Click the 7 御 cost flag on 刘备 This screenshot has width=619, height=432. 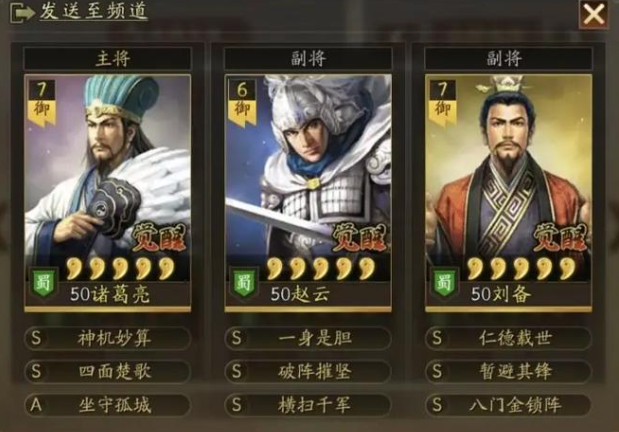tap(442, 102)
